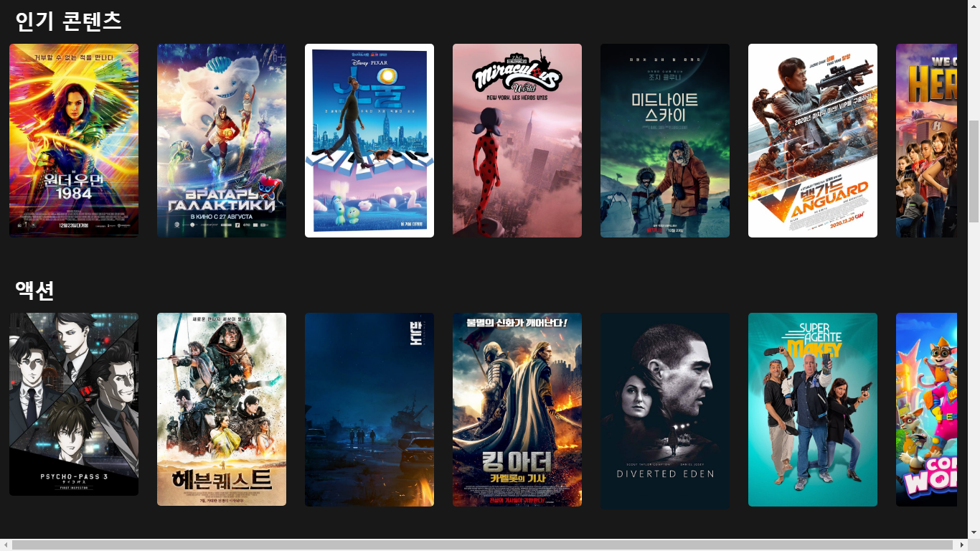Click the vertical scrollbar up arrow
This screenshot has height=551, width=980.
pos(974,6)
